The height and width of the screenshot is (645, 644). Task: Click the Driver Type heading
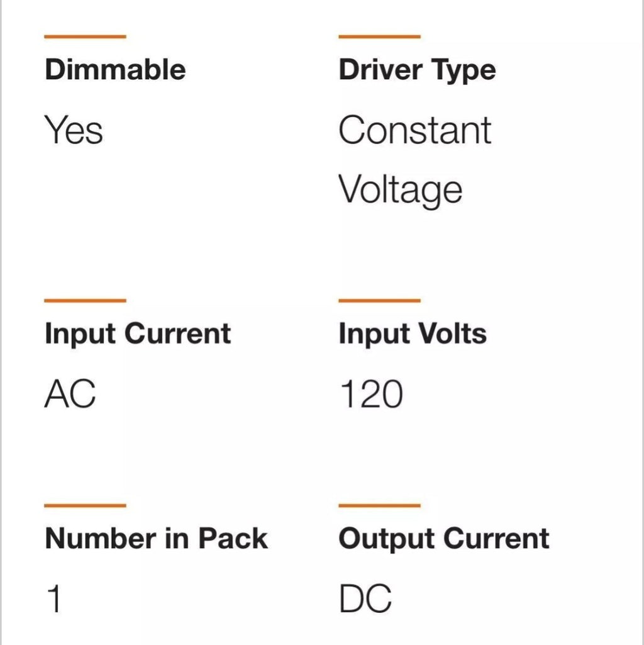coord(417,70)
